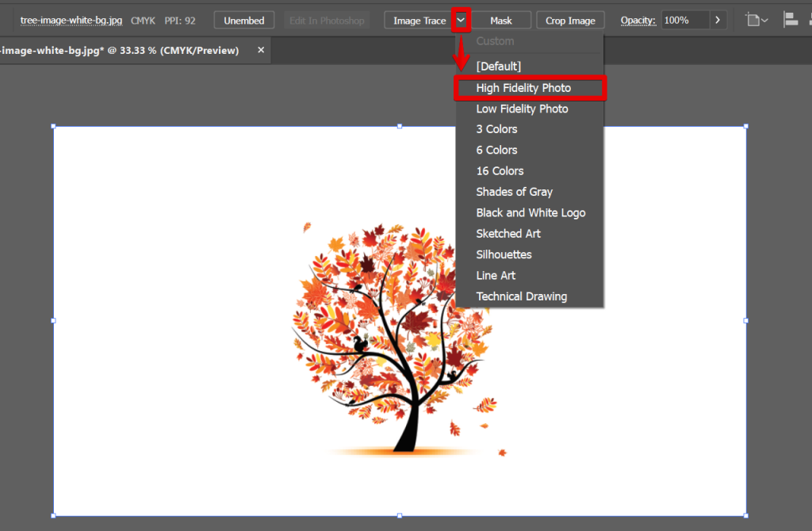
Task: Choose the 6 Colors trace preset
Action: [x=497, y=150]
